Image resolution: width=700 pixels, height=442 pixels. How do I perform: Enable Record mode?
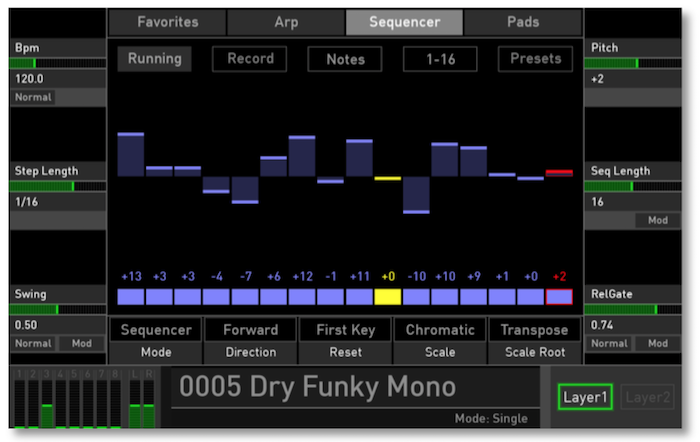(249, 59)
